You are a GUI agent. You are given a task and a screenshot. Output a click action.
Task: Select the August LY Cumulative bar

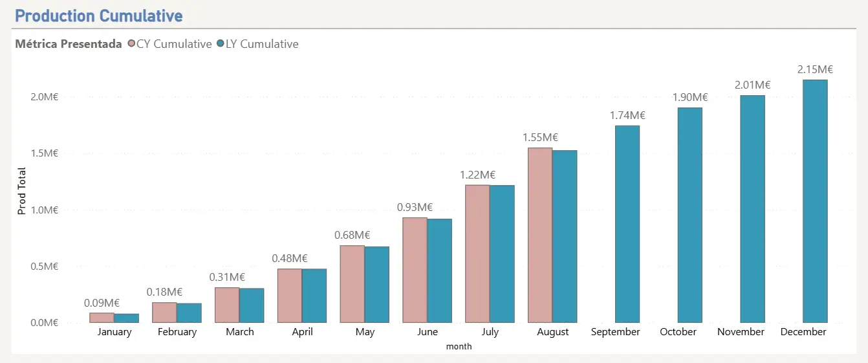click(565, 236)
